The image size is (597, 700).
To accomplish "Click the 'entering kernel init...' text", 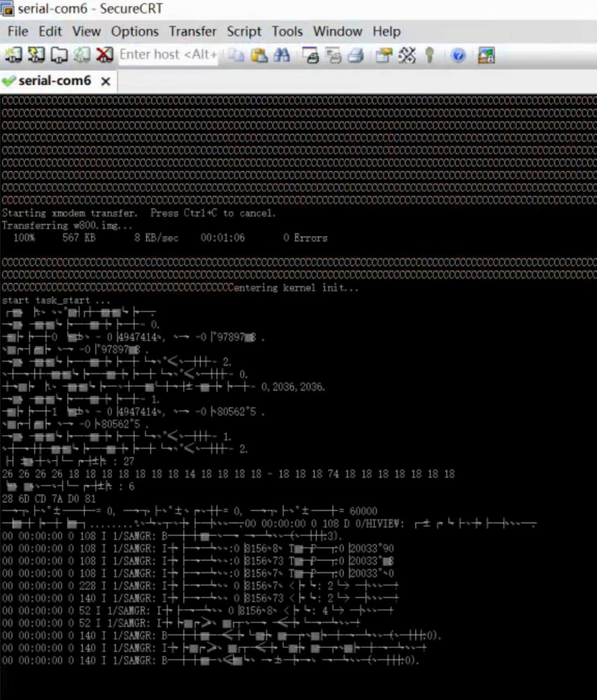I will tap(296, 287).
